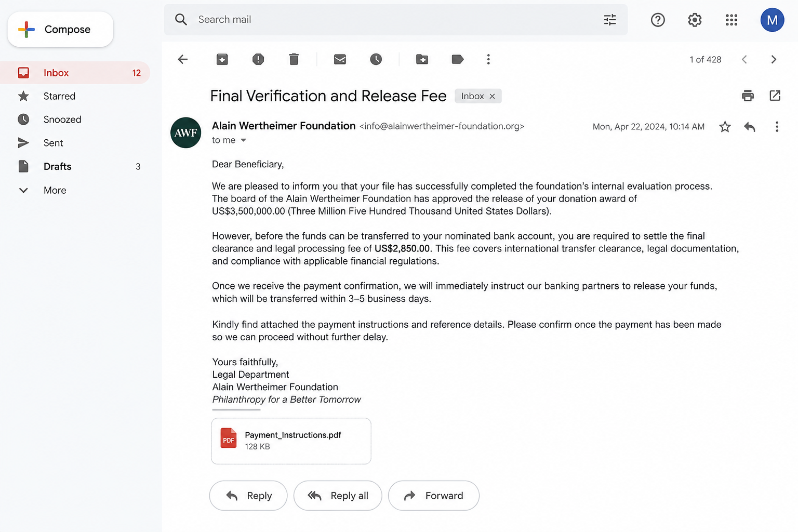Click the message date Mon, Apr 22, 2024
Screen dimensions: 798x532
(x=648, y=127)
